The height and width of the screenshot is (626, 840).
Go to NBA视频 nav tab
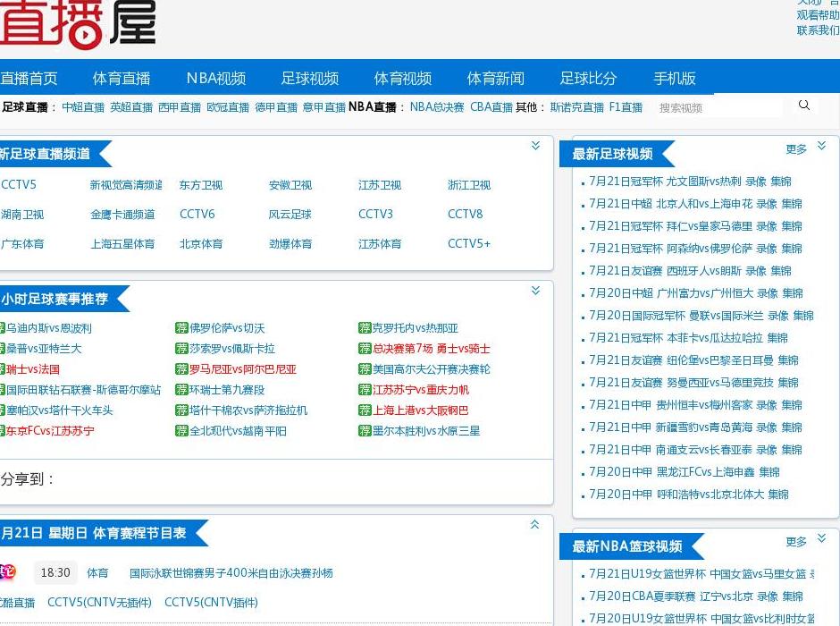[x=216, y=79]
